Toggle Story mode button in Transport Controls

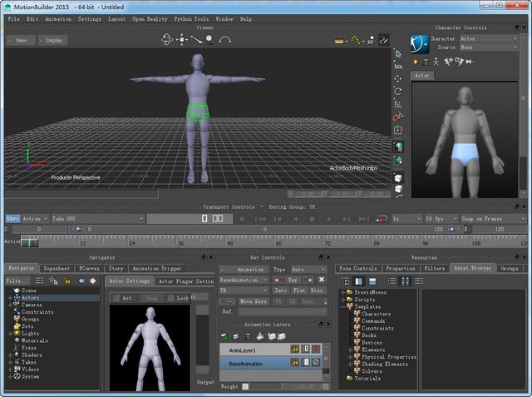point(13,219)
